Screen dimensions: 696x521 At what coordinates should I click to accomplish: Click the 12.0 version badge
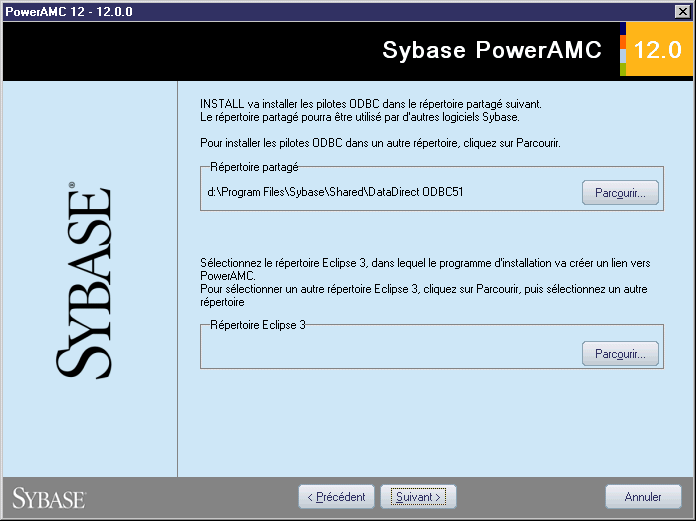coord(657,49)
